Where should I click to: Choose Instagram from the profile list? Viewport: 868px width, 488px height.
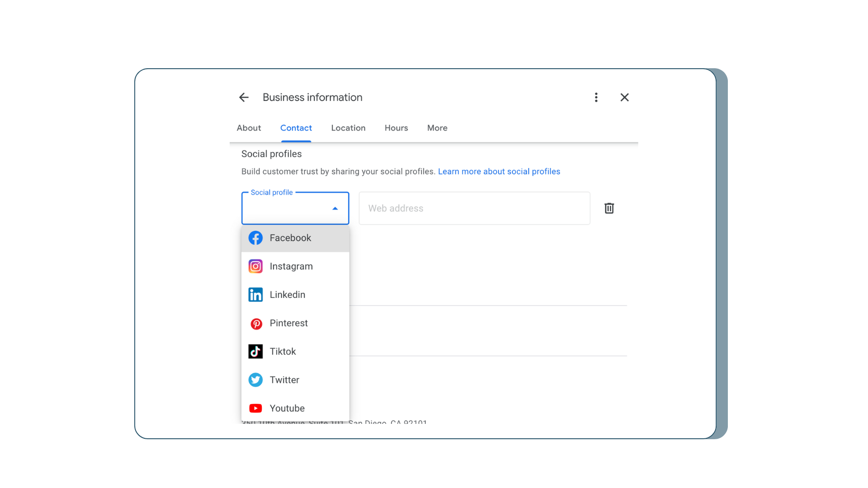[x=295, y=267]
